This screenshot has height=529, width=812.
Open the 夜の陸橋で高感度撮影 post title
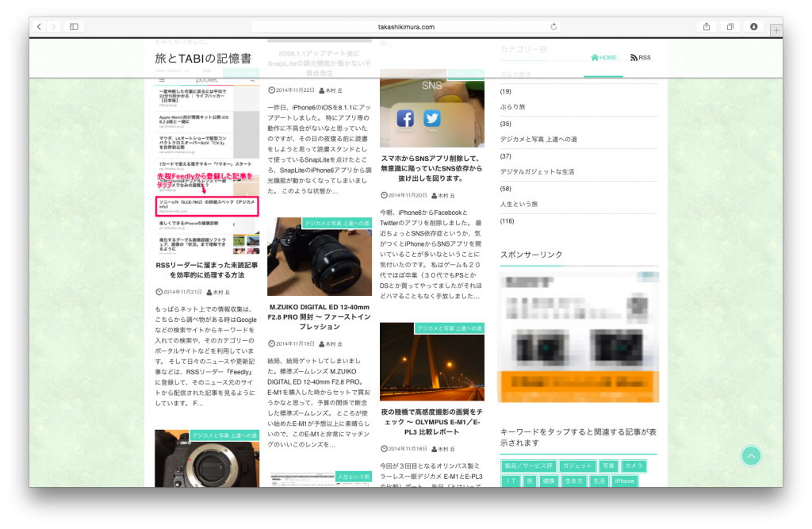432,422
